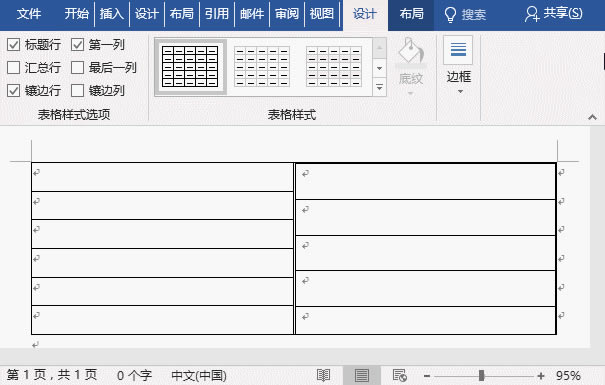Screen dimensions: 605x385
Task: Expand the table styles gallery
Action: coord(379,87)
